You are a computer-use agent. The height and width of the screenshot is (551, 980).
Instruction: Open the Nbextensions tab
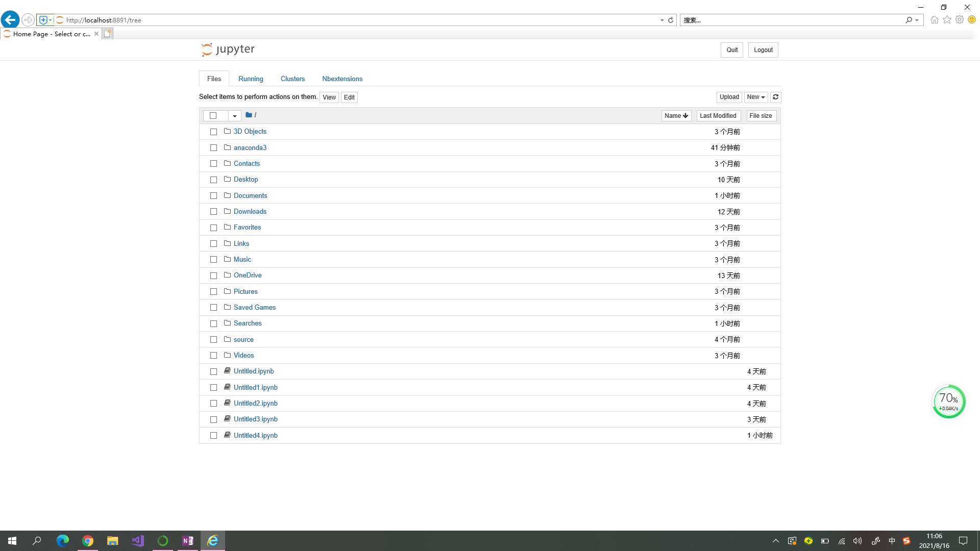(x=342, y=79)
